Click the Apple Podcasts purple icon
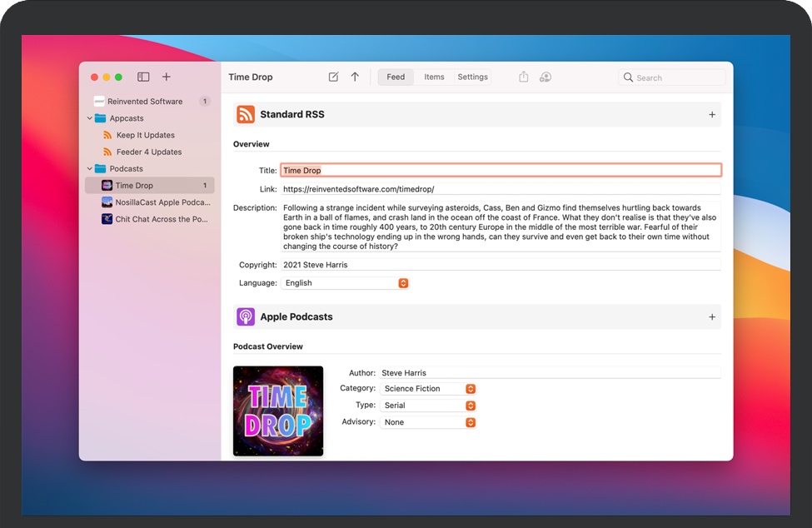 246,316
